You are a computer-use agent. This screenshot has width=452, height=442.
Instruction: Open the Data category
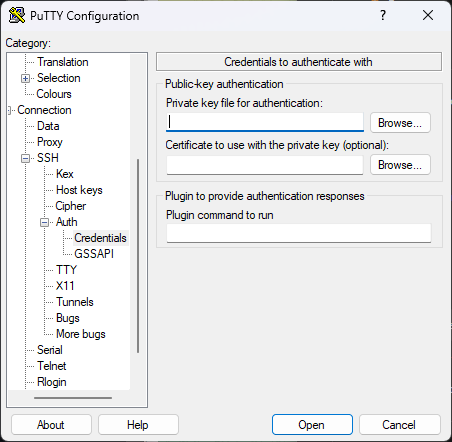48,126
